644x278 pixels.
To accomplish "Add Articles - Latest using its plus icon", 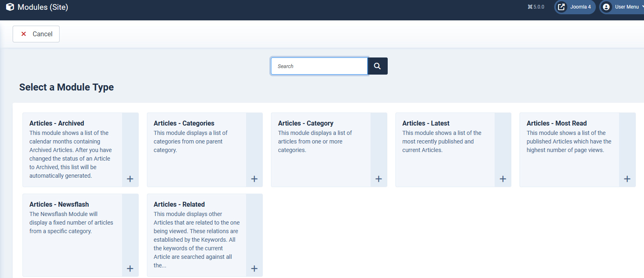I will click(503, 179).
